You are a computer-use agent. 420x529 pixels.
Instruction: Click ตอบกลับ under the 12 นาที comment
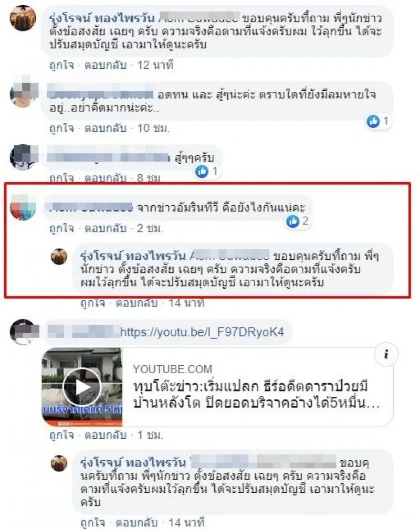(x=106, y=65)
